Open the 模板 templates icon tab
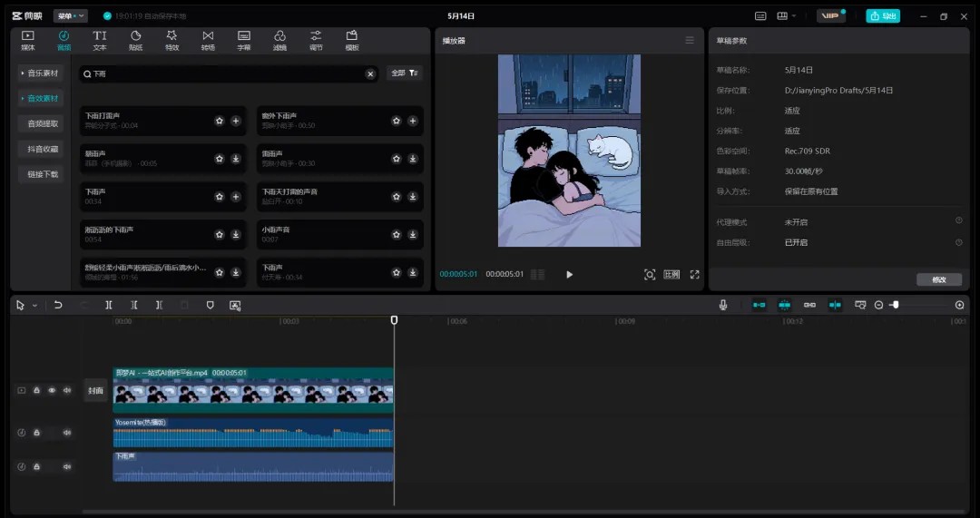Image resolution: width=980 pixels, height=518 pixels. [352, 41]
